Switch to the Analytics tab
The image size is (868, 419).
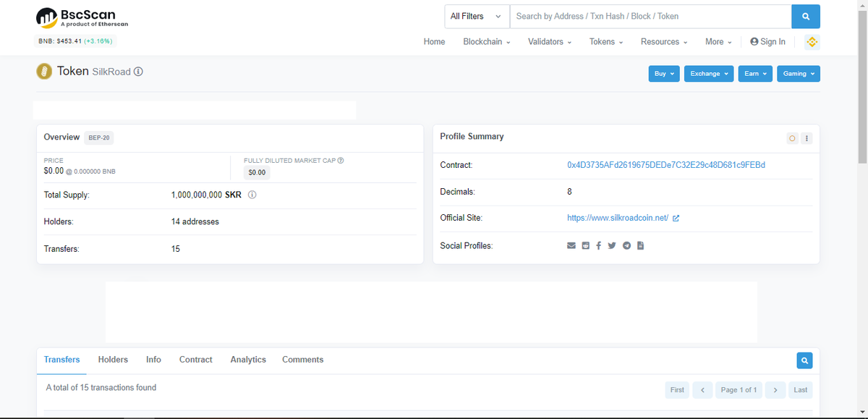[248, 360]
